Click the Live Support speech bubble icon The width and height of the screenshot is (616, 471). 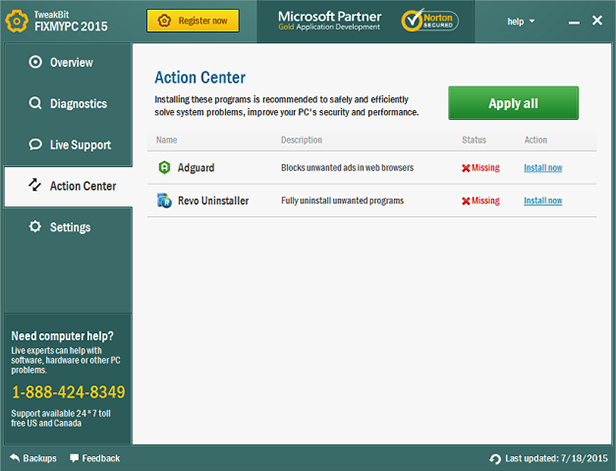[35, 144]
